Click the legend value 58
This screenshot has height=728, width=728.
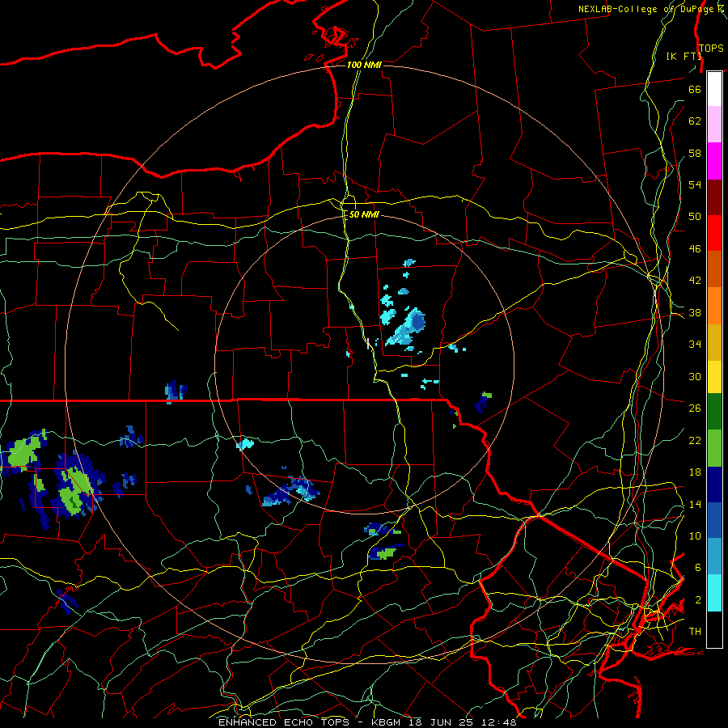pyautogui.click(x=695, y=153)
